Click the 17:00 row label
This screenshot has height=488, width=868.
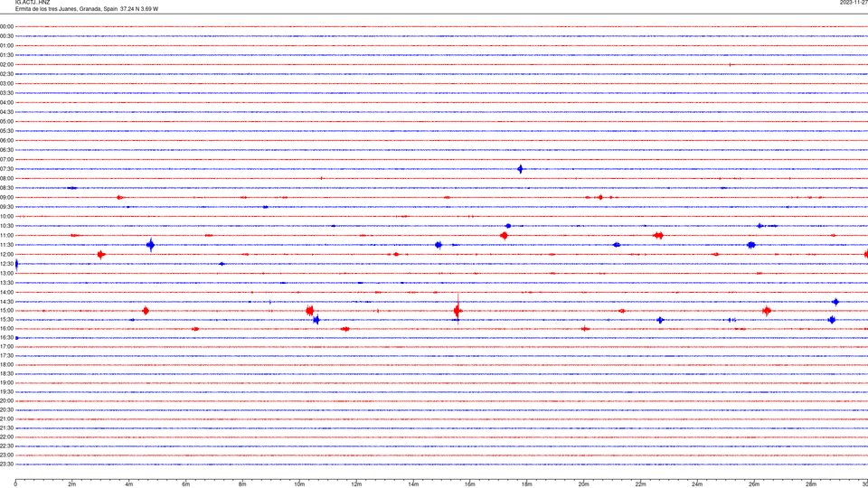pyautogui.click(x=6, y=346)
